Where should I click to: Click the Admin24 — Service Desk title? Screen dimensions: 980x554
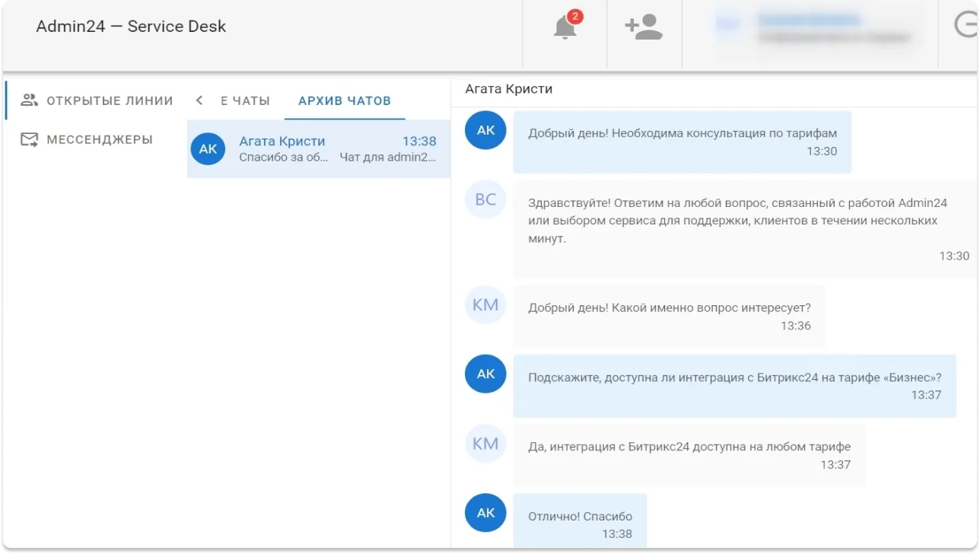[131, 26]
